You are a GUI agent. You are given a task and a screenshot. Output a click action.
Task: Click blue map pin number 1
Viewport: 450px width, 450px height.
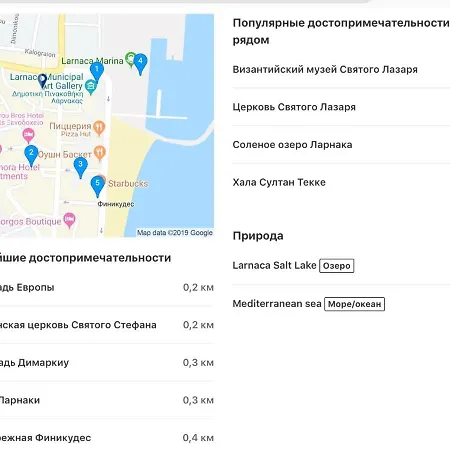(97, 71)
